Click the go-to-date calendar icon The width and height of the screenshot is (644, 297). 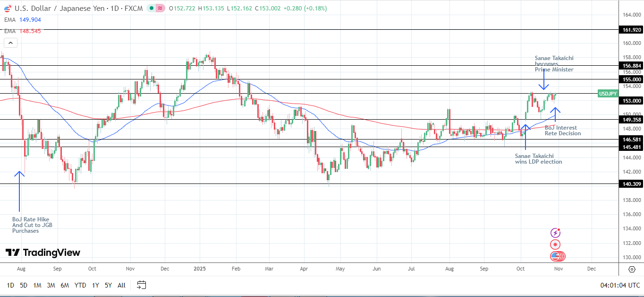141,285
